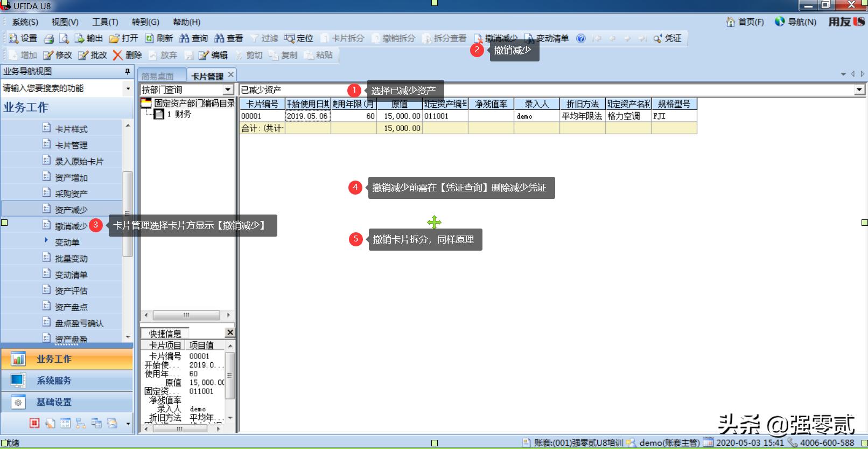Open 资产盘点 in navigation tree
The width and height of the screenshot is (868, 449).
click(71, 307)
